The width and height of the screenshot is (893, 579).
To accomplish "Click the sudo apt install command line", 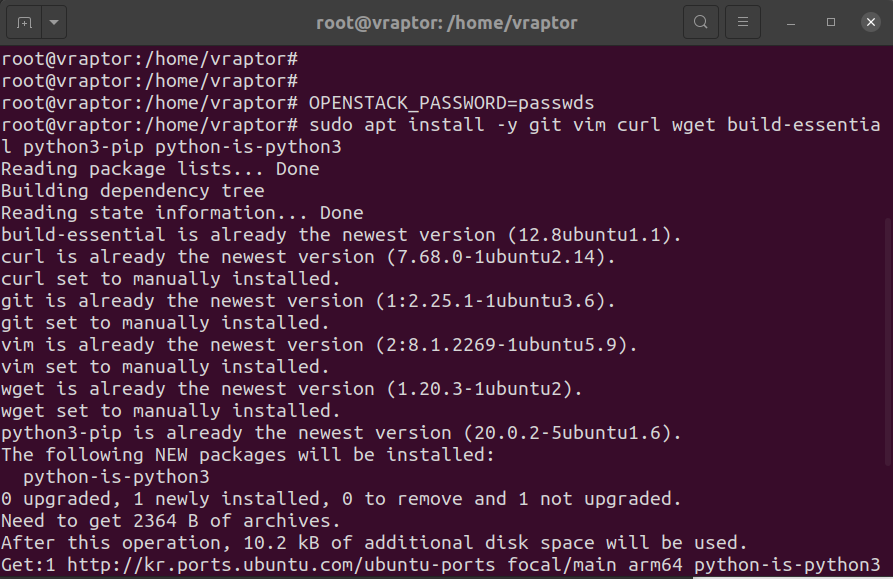I will pyautogui.click(x=441, y=135).
